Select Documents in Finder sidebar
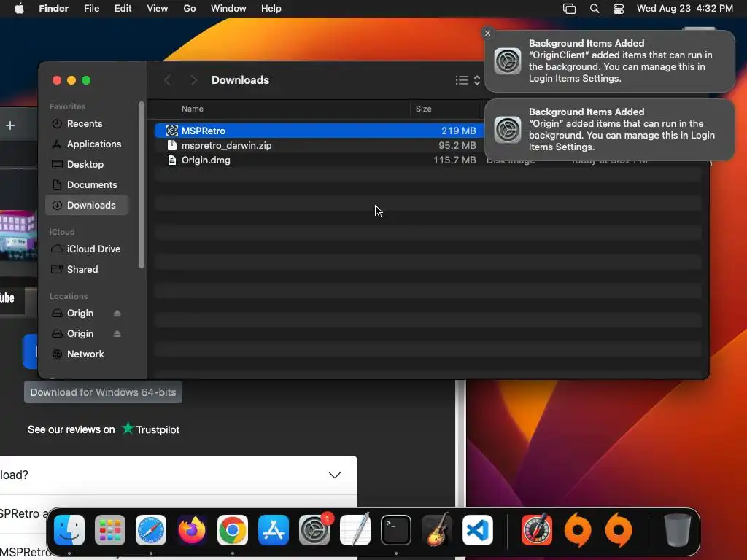The width and height of the screenshot is (747, 560). [88, 184]
